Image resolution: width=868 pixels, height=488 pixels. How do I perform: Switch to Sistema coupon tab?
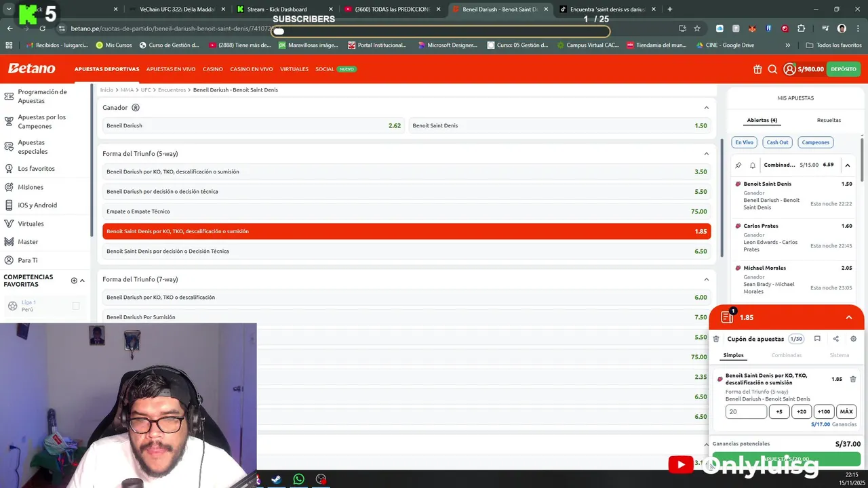pyautogui.click(x=840, y=355)
